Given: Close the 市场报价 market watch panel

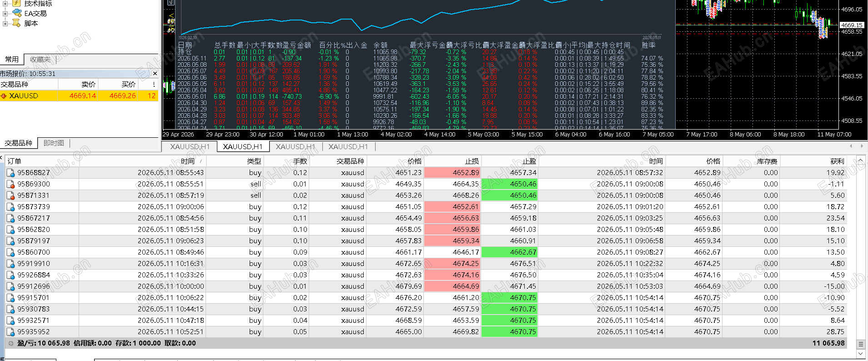Looking at the screenshot, I should (155, 73).
